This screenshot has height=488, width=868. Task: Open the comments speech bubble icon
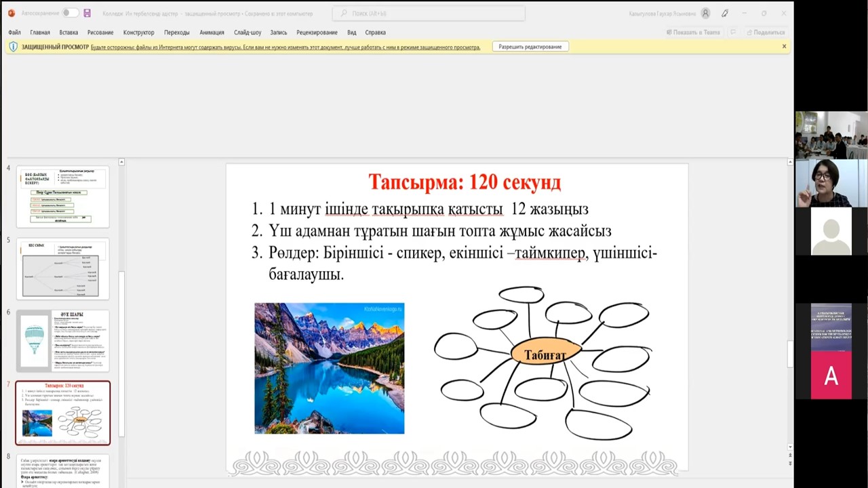(732, 32)
